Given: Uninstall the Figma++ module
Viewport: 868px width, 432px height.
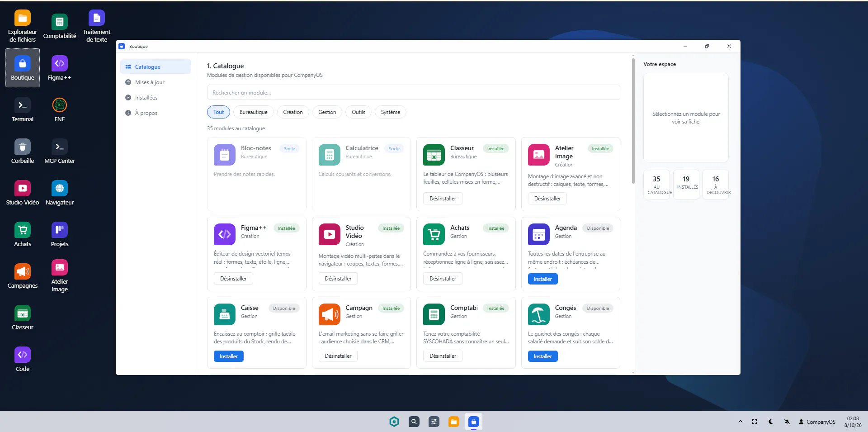Looking at the screenshot, I should pyautogui.click(x=233, y=279).
